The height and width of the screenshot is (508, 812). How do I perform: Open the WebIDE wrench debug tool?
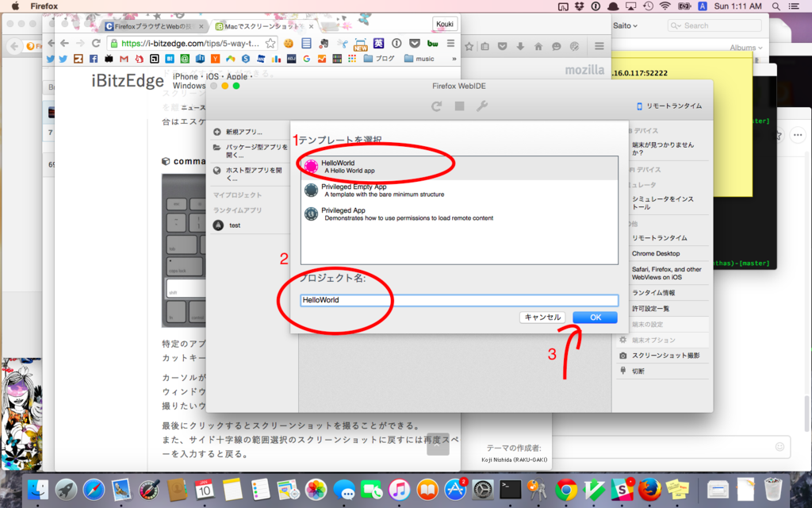click(x=481, y=106)
